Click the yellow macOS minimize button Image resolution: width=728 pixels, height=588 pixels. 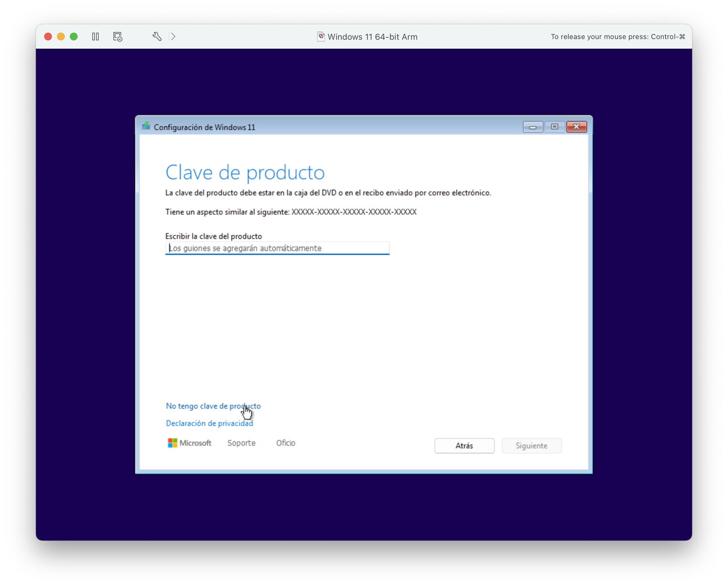tap(61, 36)
